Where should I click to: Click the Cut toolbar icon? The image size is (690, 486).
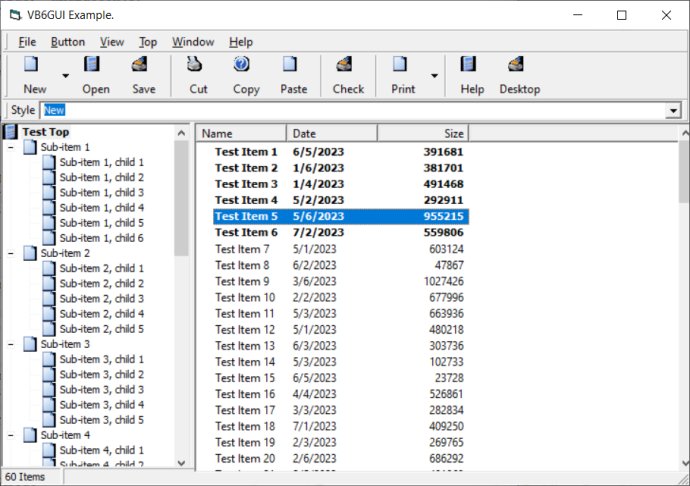[194, 64]
